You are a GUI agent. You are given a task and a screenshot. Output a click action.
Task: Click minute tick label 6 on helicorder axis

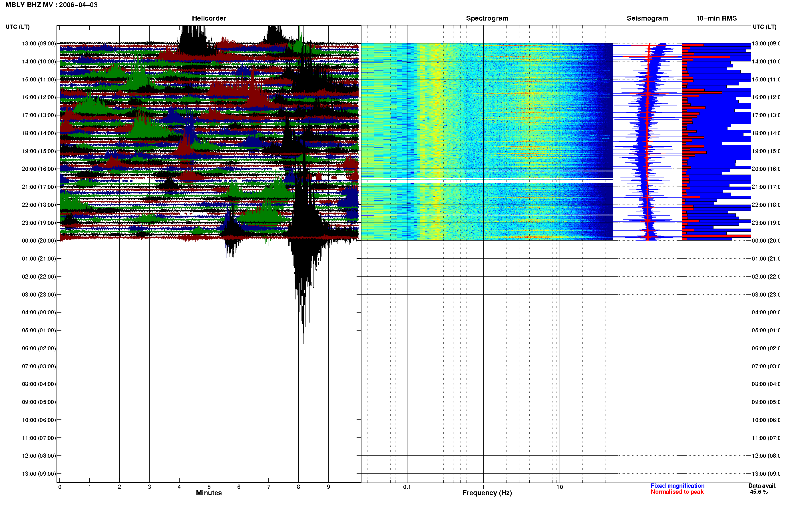(239, 487)
